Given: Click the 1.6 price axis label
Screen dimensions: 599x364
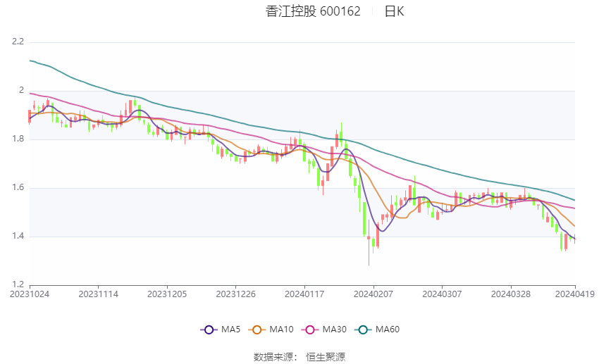Looking at the screenshot, I should (18, 188).
